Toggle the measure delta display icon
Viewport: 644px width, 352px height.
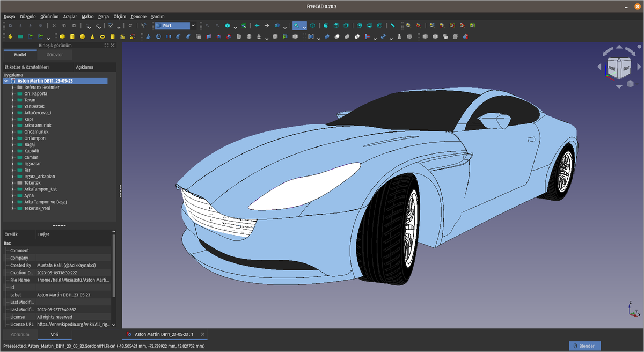pyautogui.click(x=472, y=25)
